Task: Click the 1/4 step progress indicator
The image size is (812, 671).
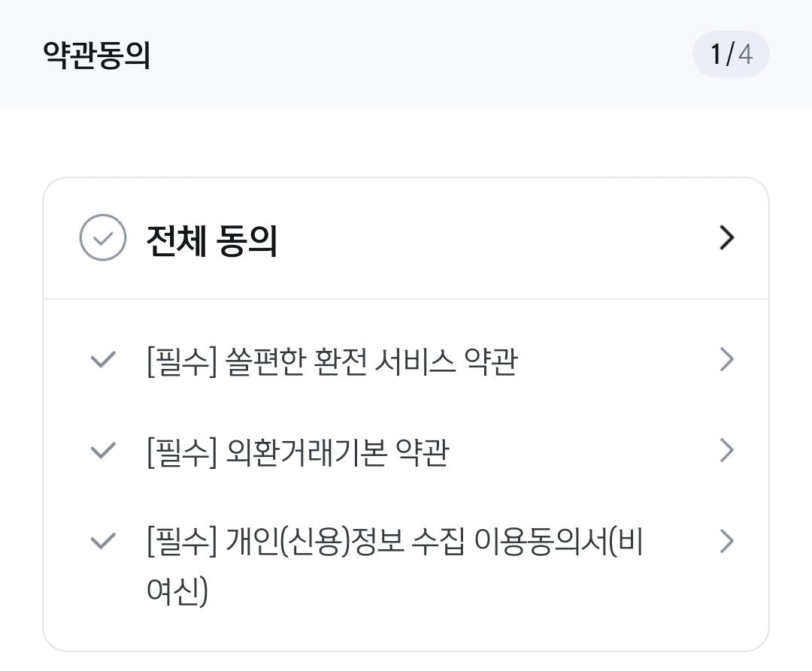Action: [x=731, y=53]
